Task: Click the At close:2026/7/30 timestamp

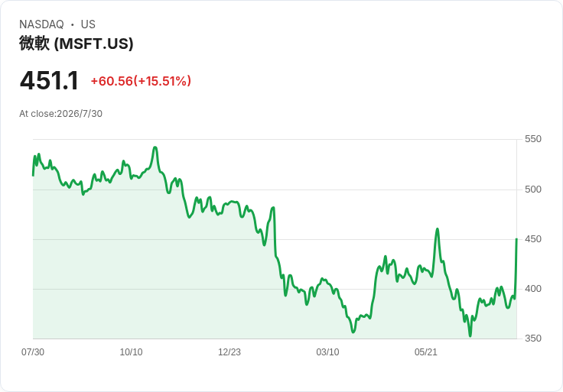Action: [x=60, y=114]
